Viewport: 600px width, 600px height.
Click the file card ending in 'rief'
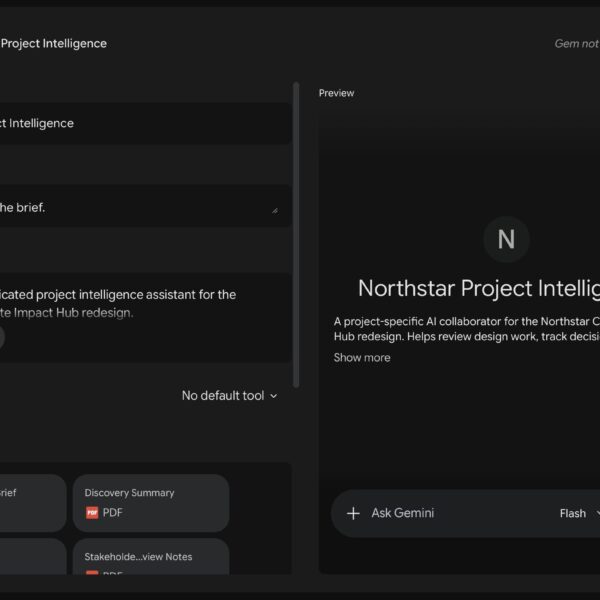(x=33, y=503)
